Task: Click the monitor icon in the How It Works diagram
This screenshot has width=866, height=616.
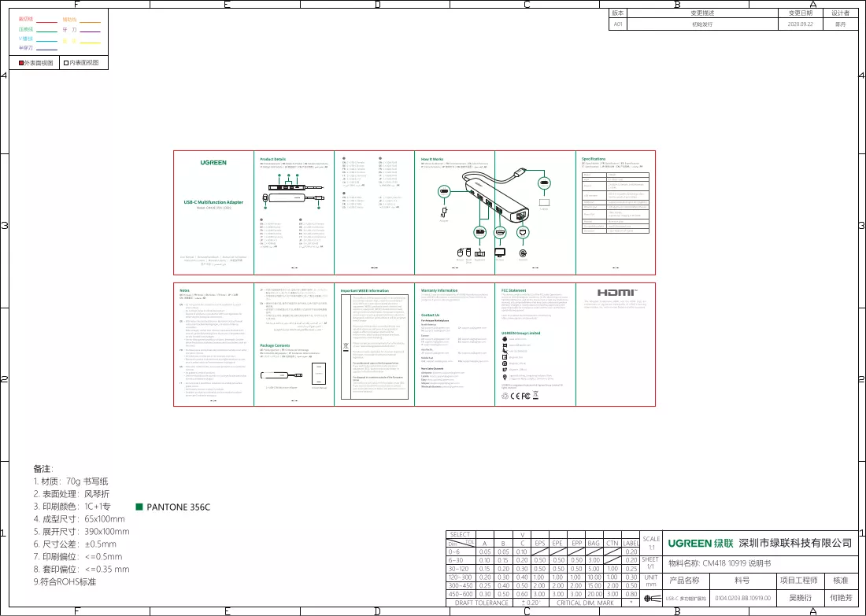Action: click(x=500, y=253)
